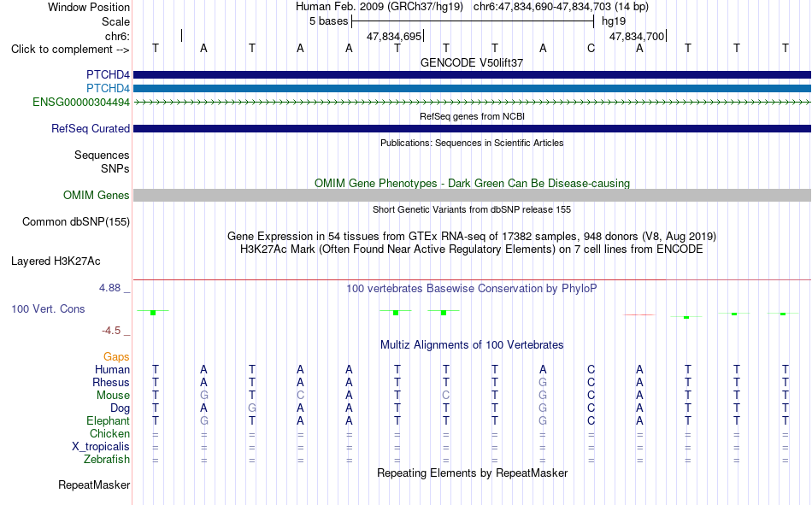Click the 'RefSeq genes from NCBI' title

pos(473,116)
